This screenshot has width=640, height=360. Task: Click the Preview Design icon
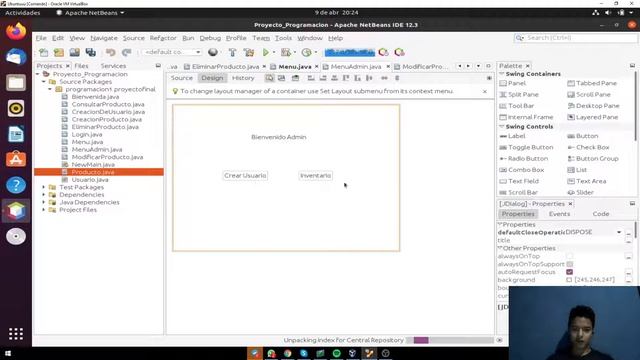pyautogui.click(x=295, y=78)
